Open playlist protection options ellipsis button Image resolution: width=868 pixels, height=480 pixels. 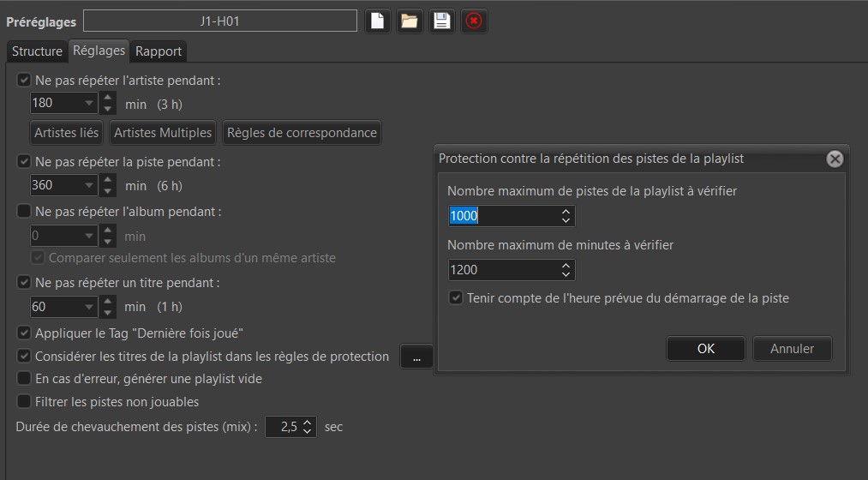pos(416,357)
